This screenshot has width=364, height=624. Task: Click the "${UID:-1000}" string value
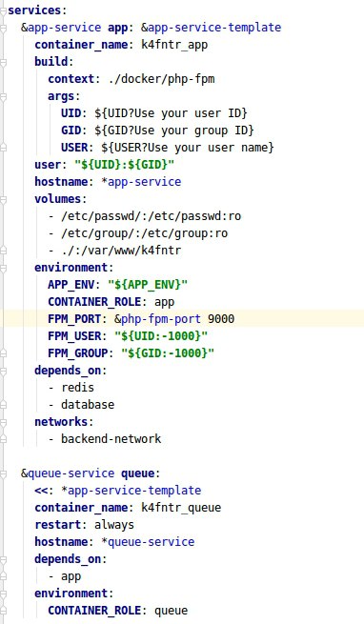[x=161, y=336]
